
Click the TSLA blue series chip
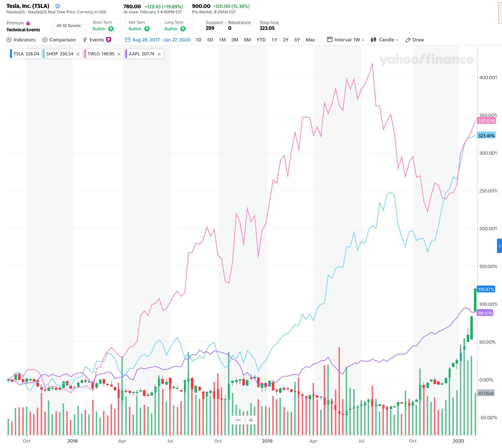pos(26,54)
